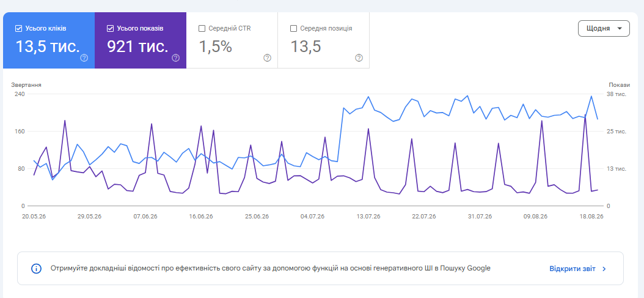The height and width of the screenshot is (298, 644).
Task: Enable the Середній CTR checkbox
Action: pos(202,28)
